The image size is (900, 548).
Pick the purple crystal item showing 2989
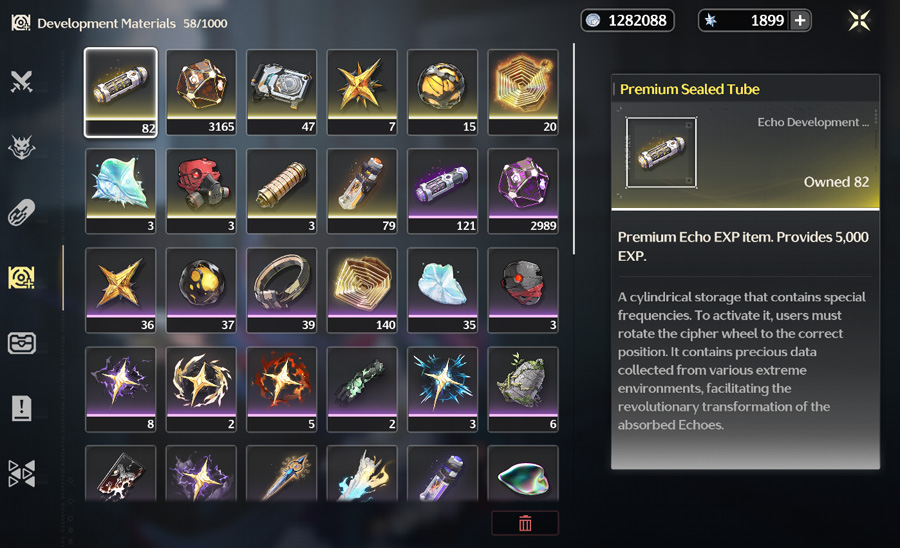point(523,191)
